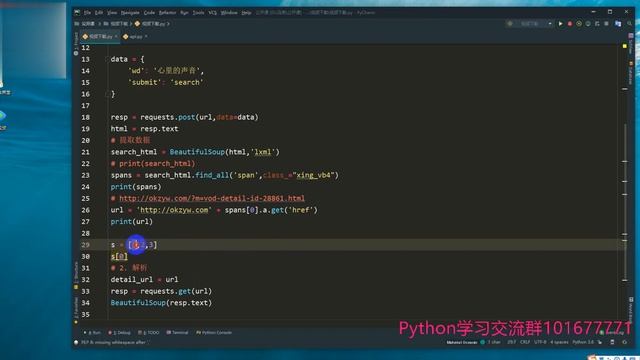
Task: Click line number 18 in the gutter
Action: point(85,118)
